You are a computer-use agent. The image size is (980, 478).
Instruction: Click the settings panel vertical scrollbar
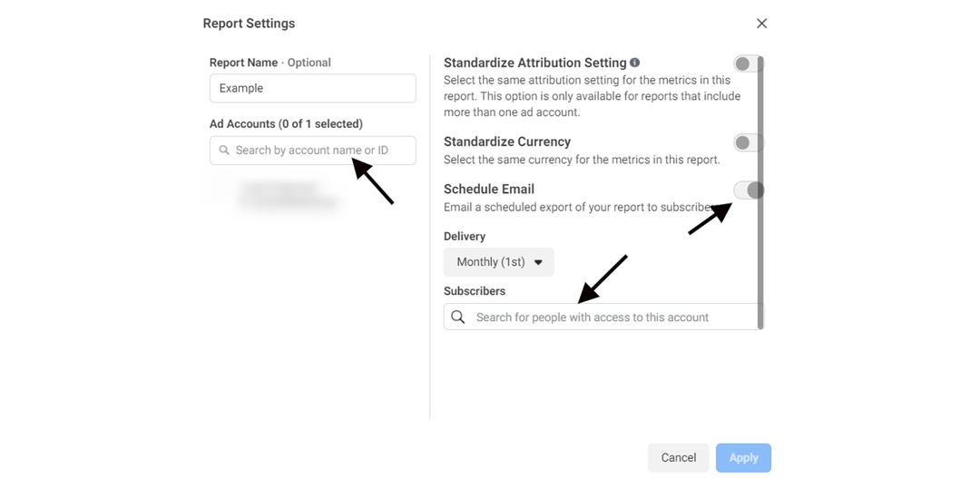click(760, 181)
